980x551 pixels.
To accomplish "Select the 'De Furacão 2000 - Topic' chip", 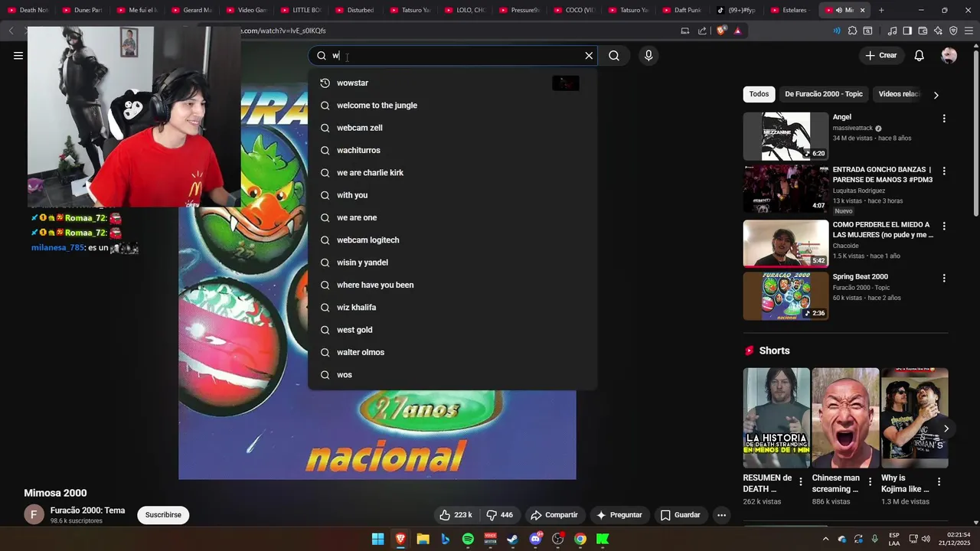I will [x=824, y=94].
